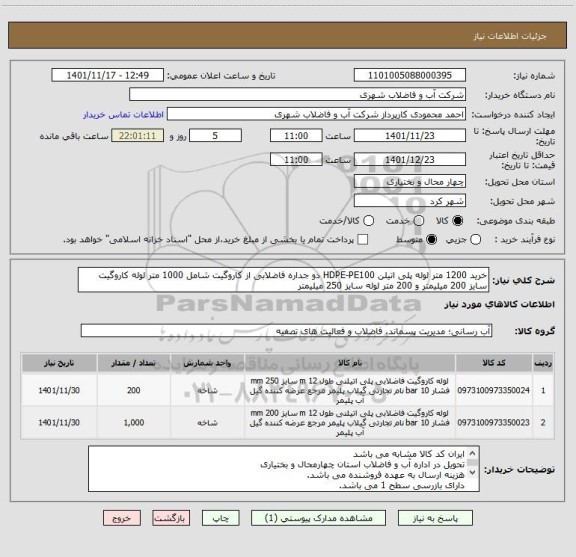Open the اطلاعات تماس خریدار link
The image size is (576, 557).
pyautogui.click(x=123, y=115)
